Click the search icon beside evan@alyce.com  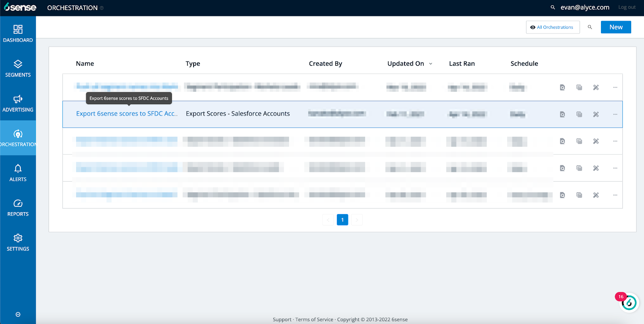click(x=553, y=7)
